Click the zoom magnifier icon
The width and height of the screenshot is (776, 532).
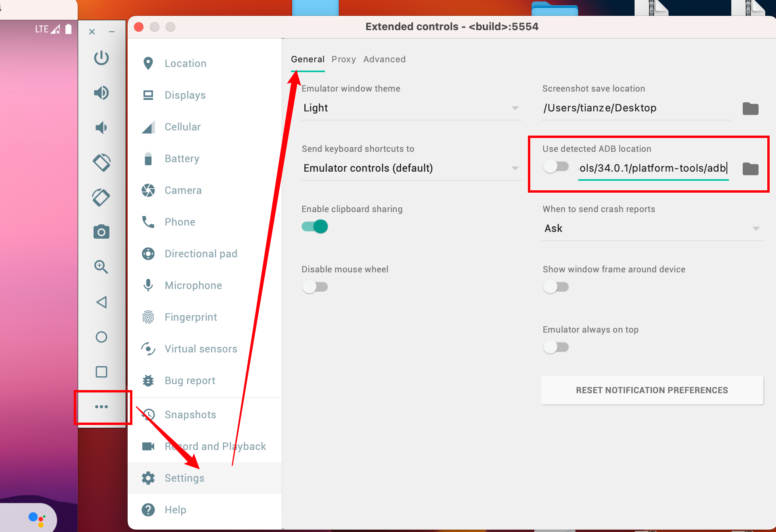click(x=101, y=267)
